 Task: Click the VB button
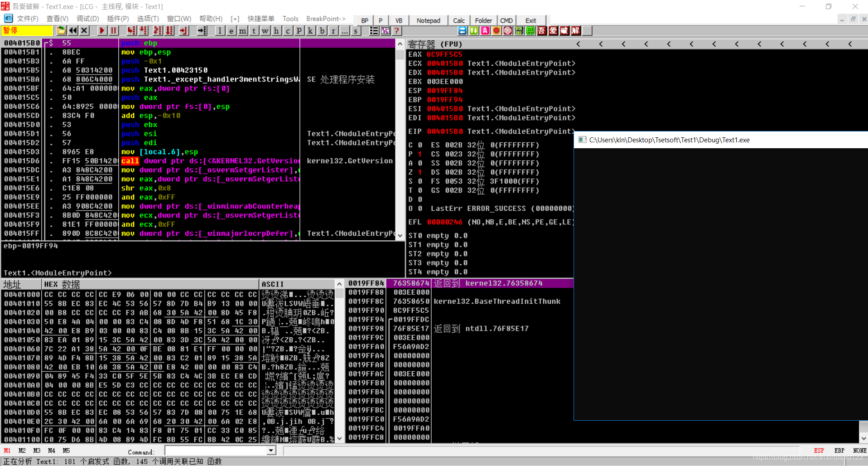tap(399, 20)
